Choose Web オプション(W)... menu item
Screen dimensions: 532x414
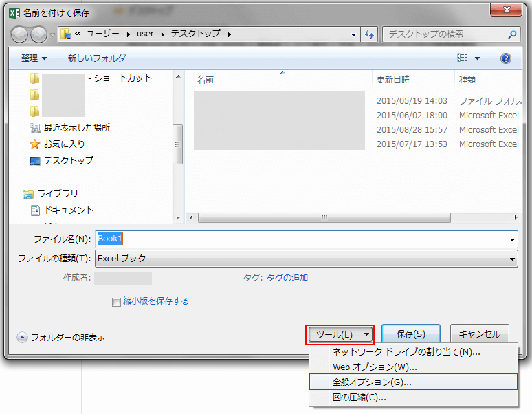413,367
